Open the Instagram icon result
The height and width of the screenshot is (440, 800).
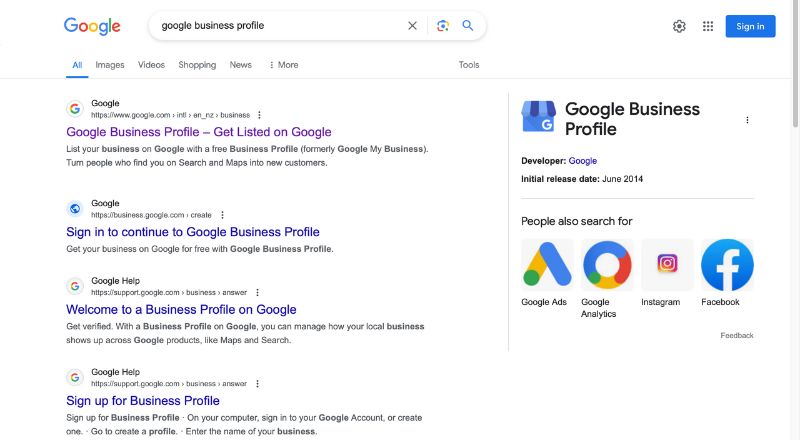click(x=667, y=264)
